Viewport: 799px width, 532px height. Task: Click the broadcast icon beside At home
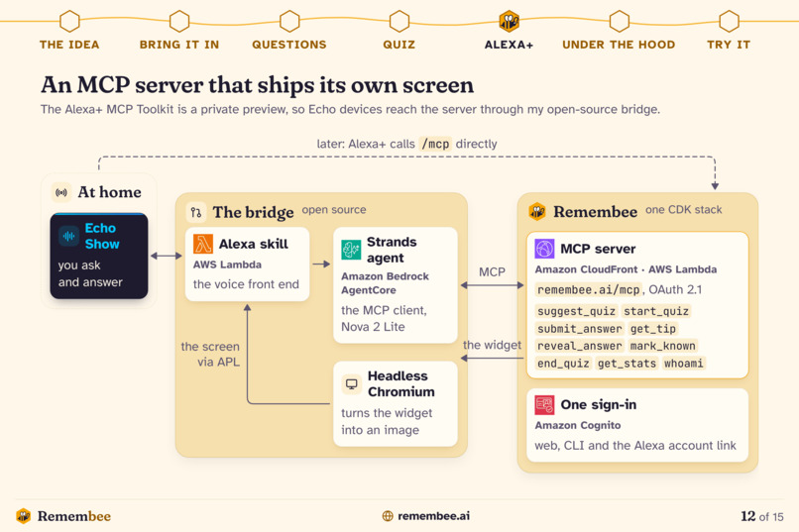click(x=61, y=192)
